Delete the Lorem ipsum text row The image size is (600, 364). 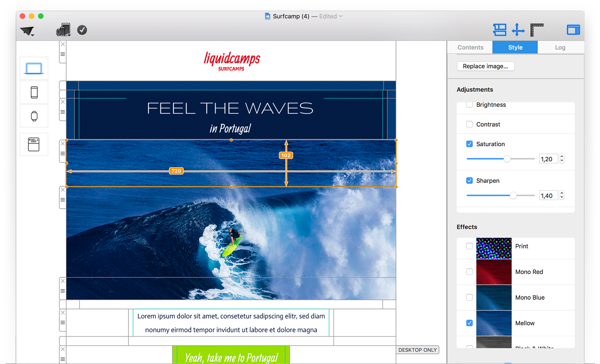pos(63,313)
